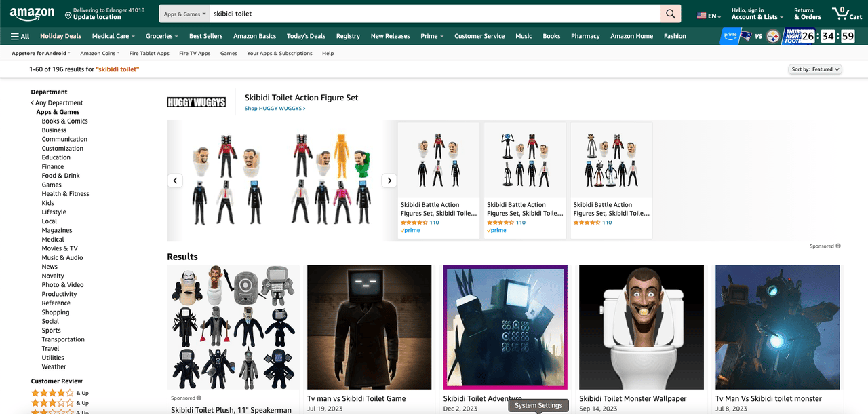This screenshot has height=414, width=868.
Task: Open Skibidi Toilet Monster Wallpaper thumbnail
Action: pos(642,328)
